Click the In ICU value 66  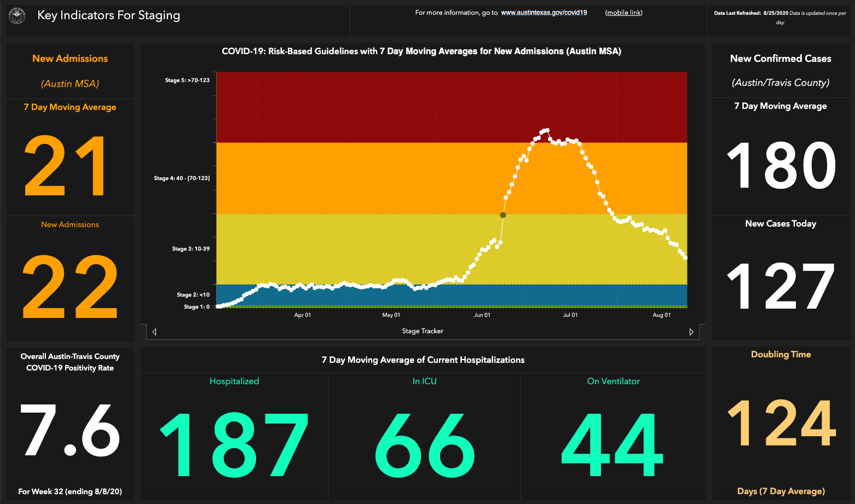tap(424, 444)
